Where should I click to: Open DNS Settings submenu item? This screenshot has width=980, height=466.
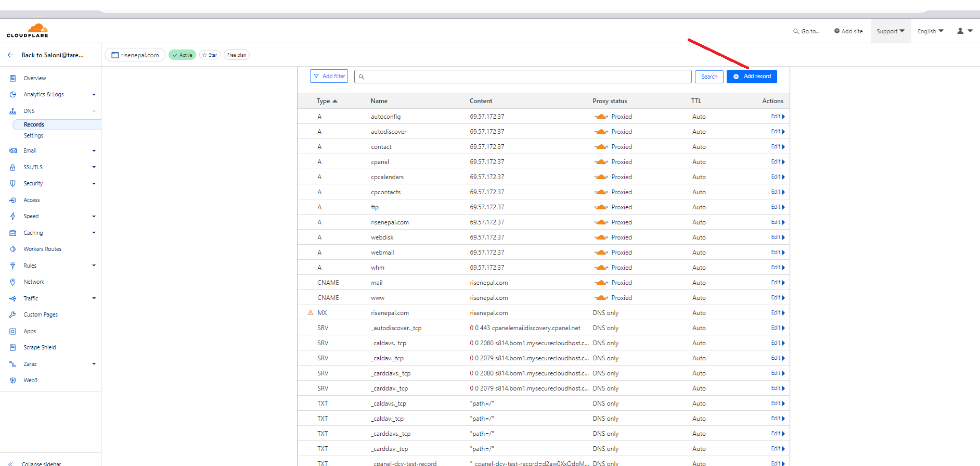pyautogui.click(x=33, y=135)
